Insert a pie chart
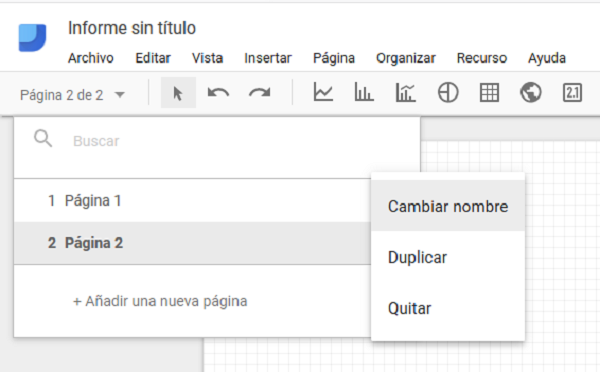The image size is (600, 372). click(448, 93)
